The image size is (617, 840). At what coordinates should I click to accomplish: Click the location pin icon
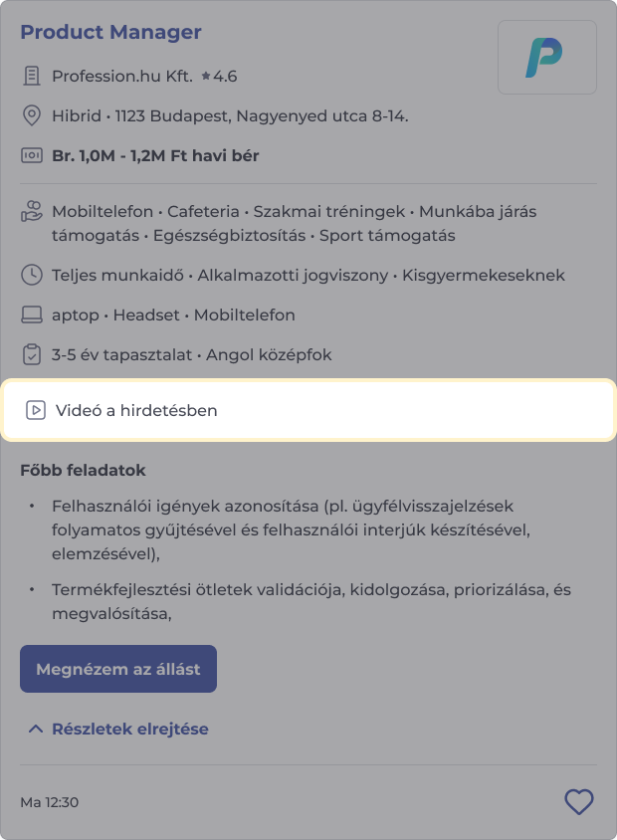point(32,116)
